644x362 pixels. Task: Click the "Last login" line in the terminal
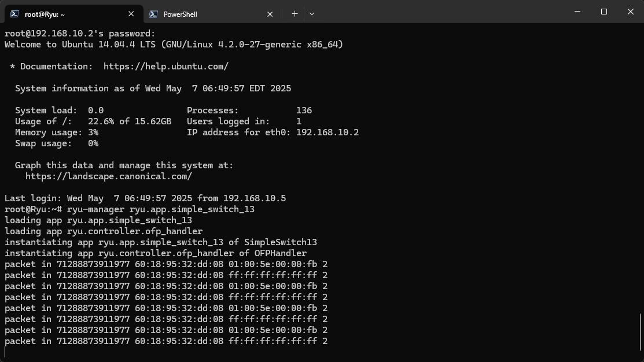point(145,198)
